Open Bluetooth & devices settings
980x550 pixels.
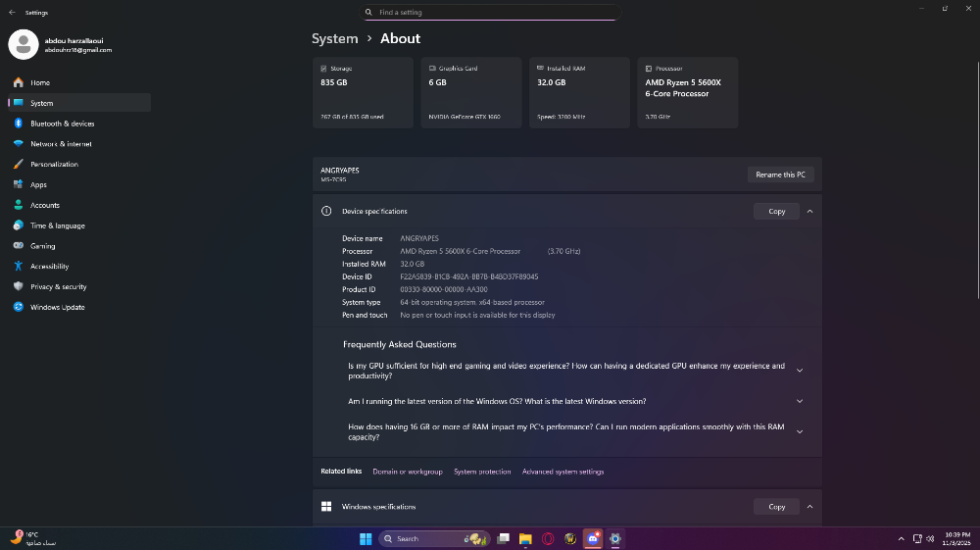point(79,124)
